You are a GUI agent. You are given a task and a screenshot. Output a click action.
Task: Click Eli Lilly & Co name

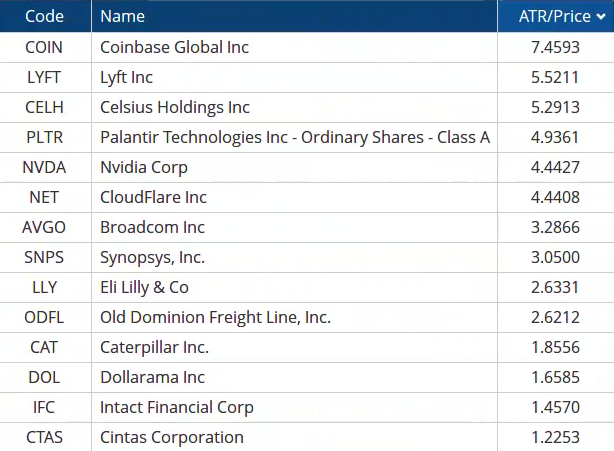pos(145,287)
